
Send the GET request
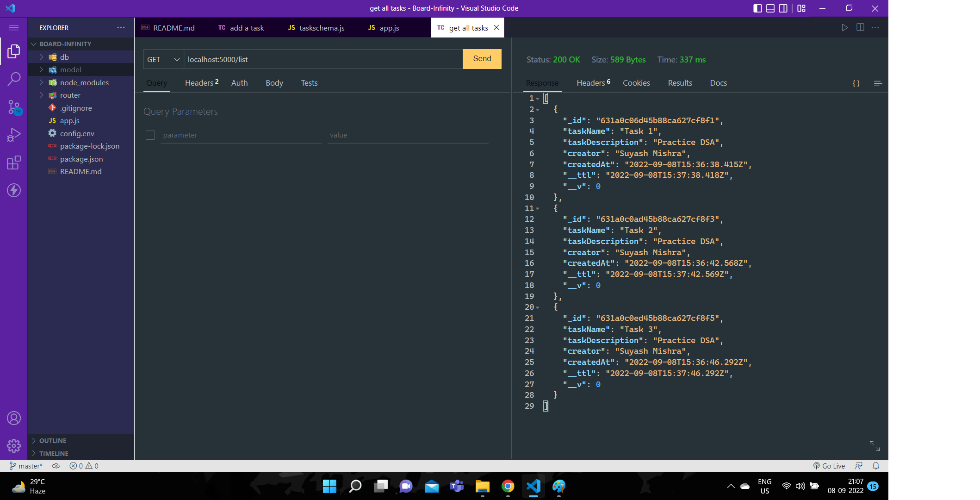(482, 59)
